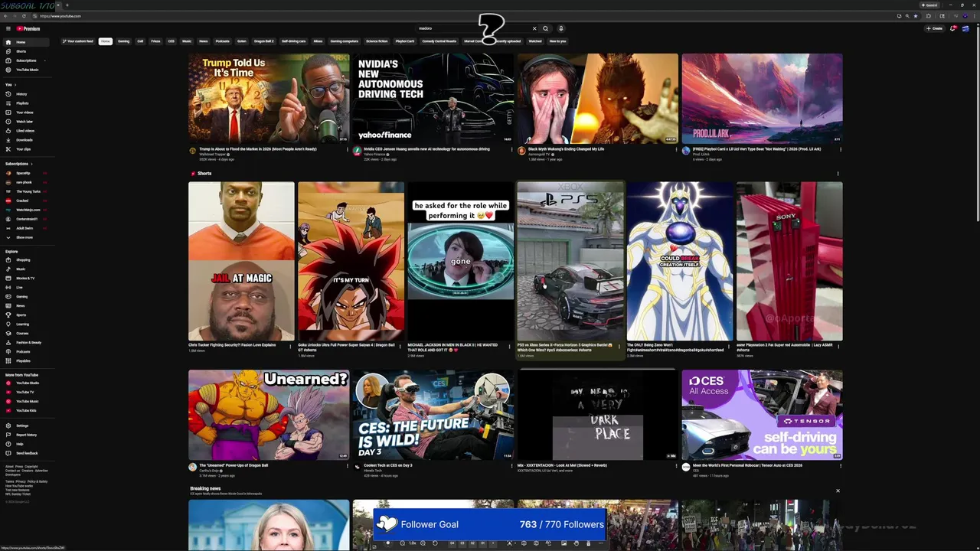Bookmark this page with the star icon
The width and height of the screenshot is (980, 551).
916,16
